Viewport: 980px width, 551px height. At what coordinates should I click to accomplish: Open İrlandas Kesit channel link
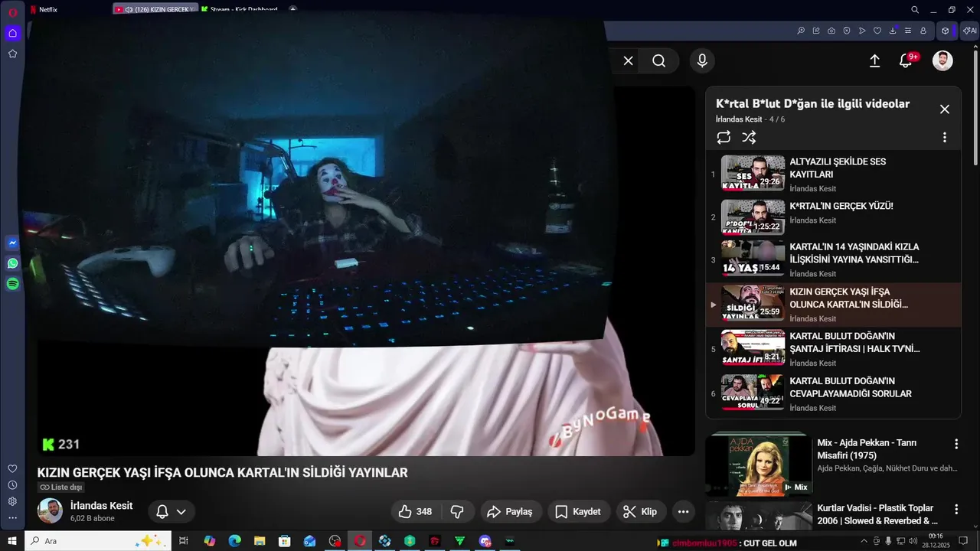coord(101,506)
